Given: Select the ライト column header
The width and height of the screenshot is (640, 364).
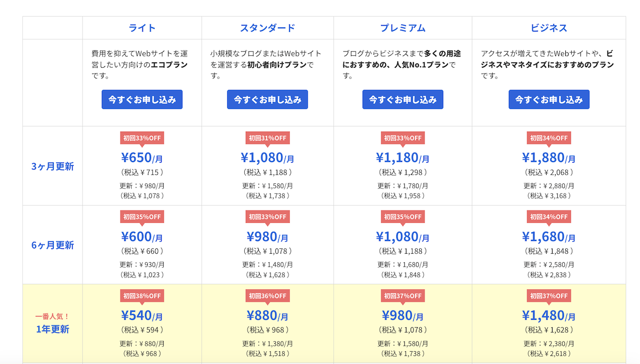Looking at the screenshot, I should click(x=142, y=28).
